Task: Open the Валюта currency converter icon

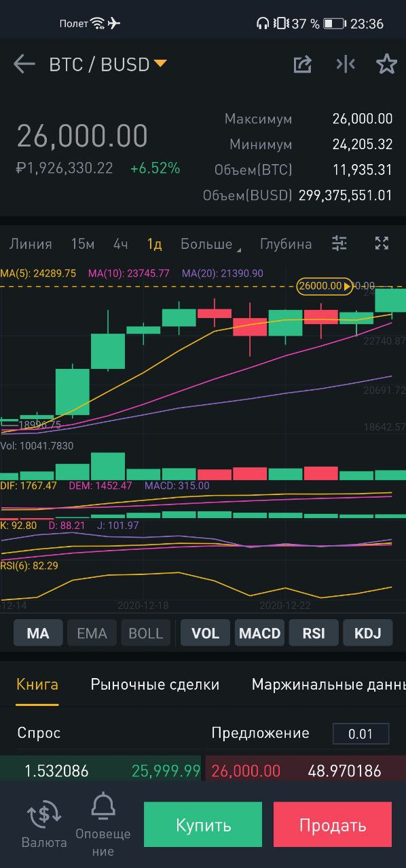Action: (x=44, y=824)
